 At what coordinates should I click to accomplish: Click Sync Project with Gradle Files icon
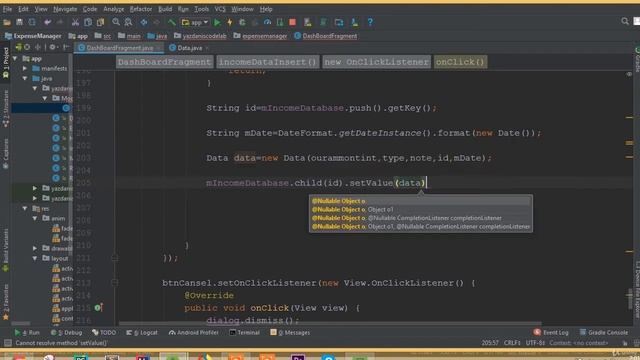(x=323, y=22)
